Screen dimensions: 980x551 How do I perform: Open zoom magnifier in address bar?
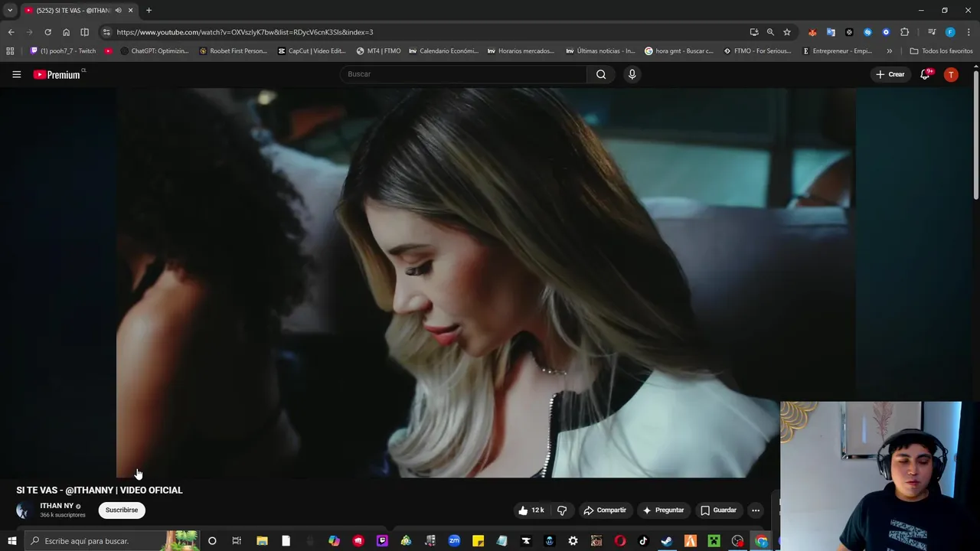coord(770,32)
